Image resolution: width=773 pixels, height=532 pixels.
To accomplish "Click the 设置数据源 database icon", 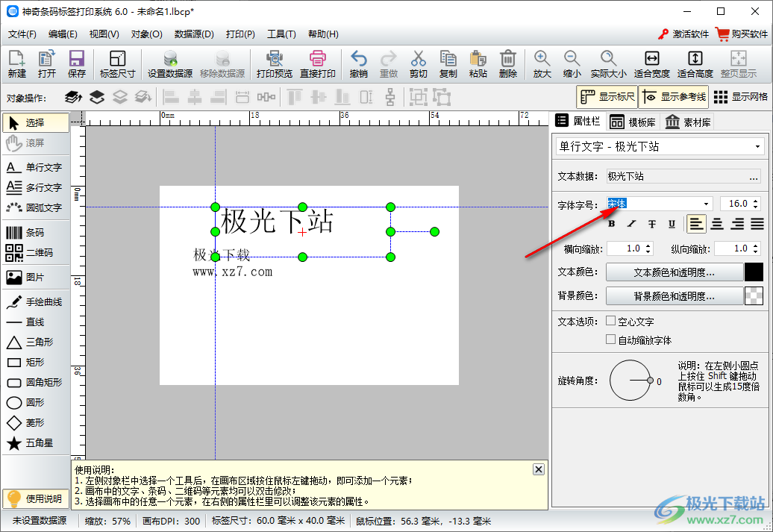I will pyautogui.click(x=170, y=63).
